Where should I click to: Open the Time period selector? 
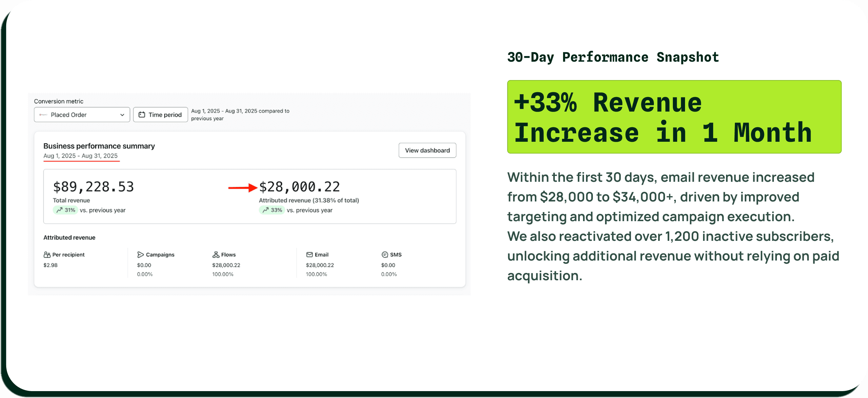pyautogui.click(x=160, y=115)
